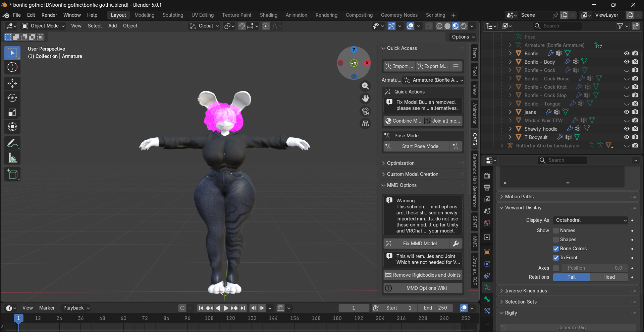Open the Playback dropdown in timeline

[76, 308]
